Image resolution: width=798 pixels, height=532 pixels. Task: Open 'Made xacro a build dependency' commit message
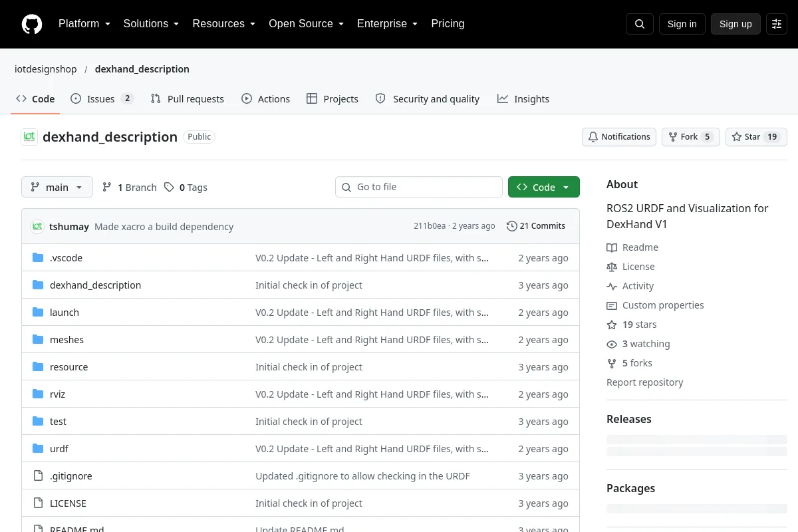pos(164,227)
